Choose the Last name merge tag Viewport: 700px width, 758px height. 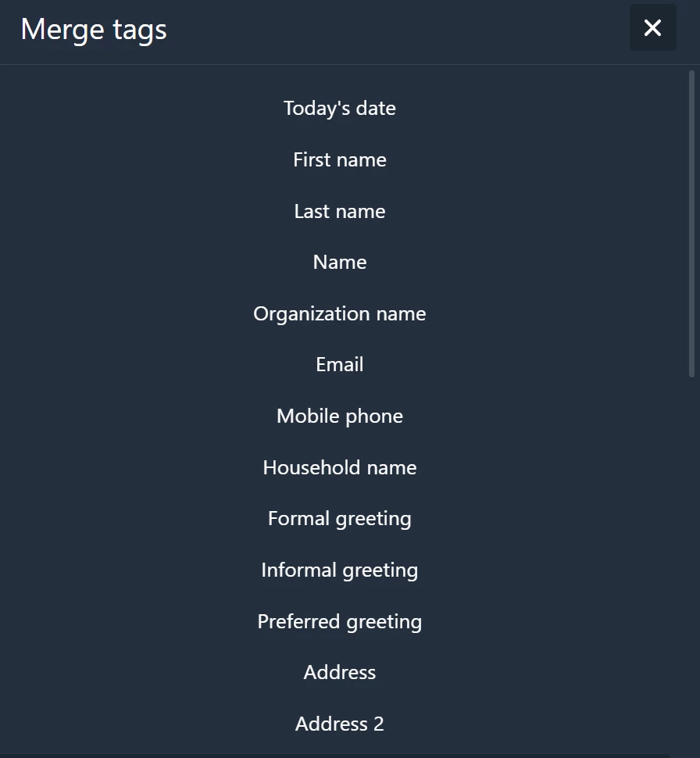click(x=340, y=211)
